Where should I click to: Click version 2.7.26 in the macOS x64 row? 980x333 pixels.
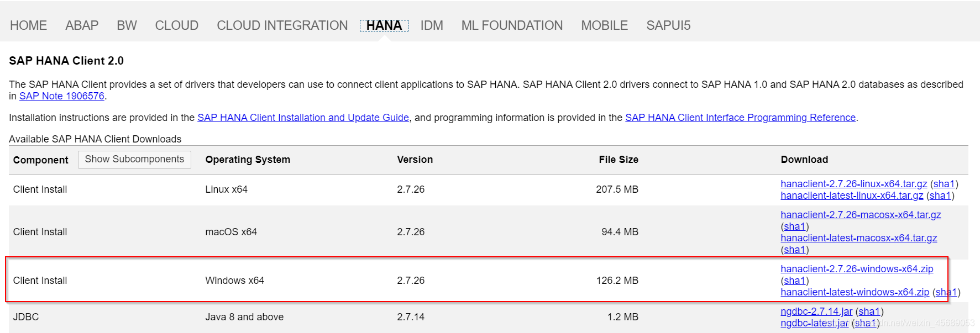click(411, 232)
